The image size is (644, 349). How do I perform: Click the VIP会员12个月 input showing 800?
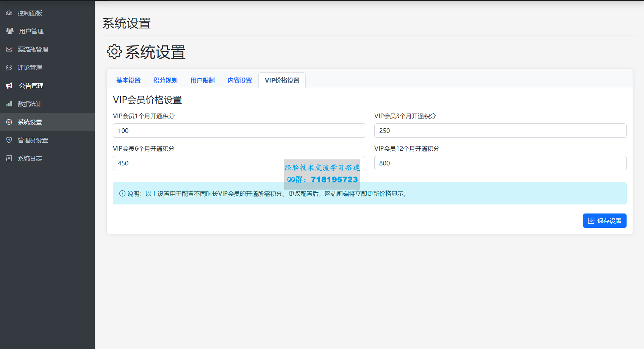point(500,163)
